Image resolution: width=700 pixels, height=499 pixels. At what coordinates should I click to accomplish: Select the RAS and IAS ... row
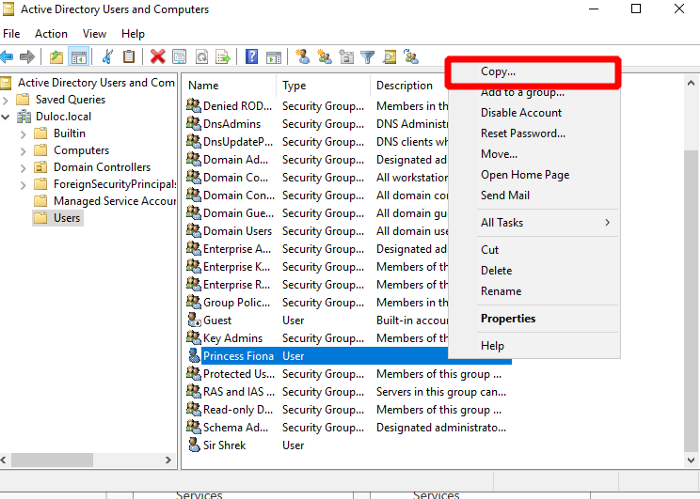click(348, 391)
